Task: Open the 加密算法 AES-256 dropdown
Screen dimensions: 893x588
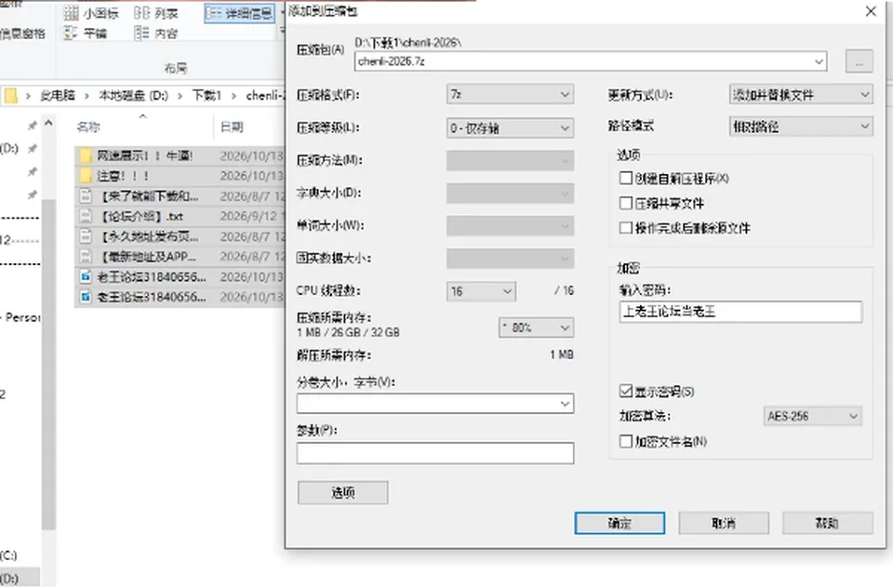Action: pos(812,416)
